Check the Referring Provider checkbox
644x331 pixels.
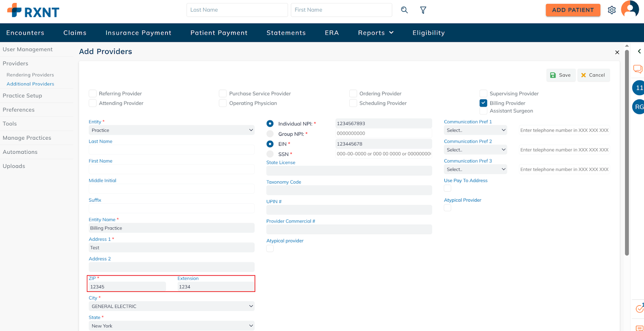pyautogui.click(x=93, y=93)
